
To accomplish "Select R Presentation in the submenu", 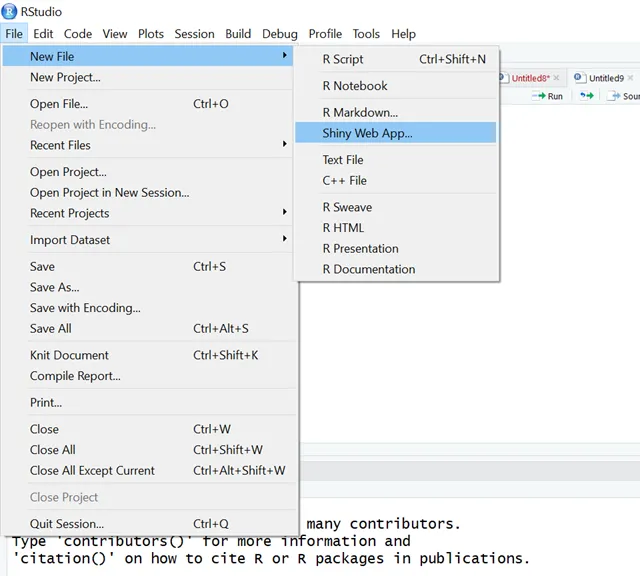I will coord(396,249).
